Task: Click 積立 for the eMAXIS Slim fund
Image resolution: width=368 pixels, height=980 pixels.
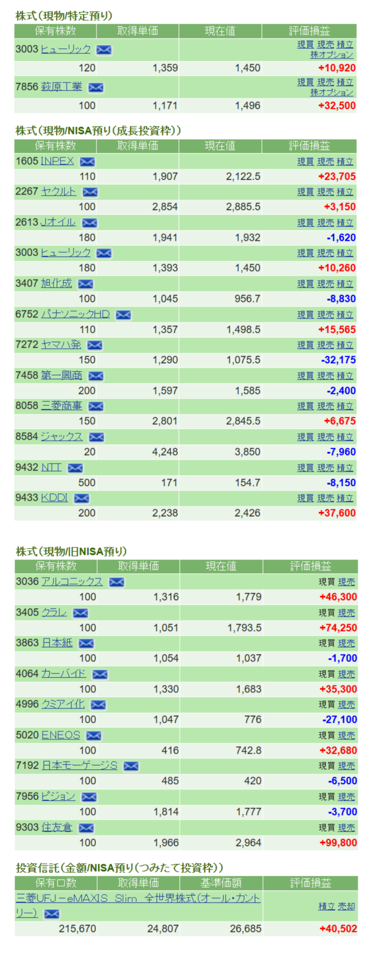Action: 327,906
